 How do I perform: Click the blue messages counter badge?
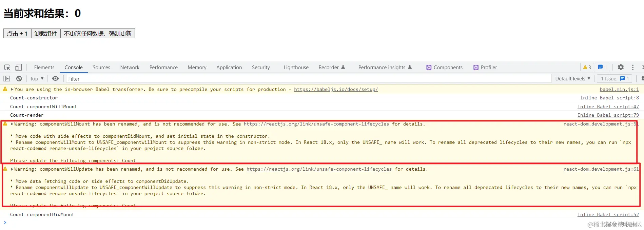tap(603, 67)
